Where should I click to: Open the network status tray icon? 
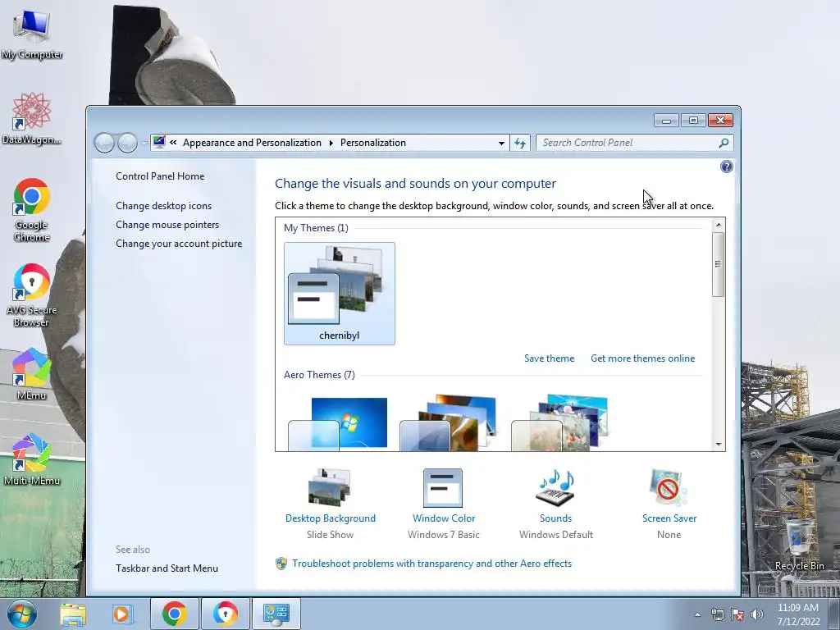pyautogui.click(x=717, y=614)
